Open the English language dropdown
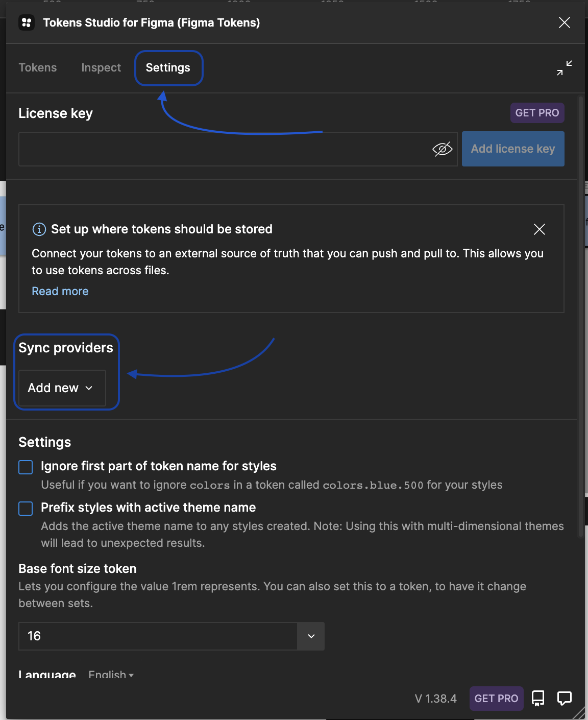This screenshot has height=720, width=588. point(111,675)
